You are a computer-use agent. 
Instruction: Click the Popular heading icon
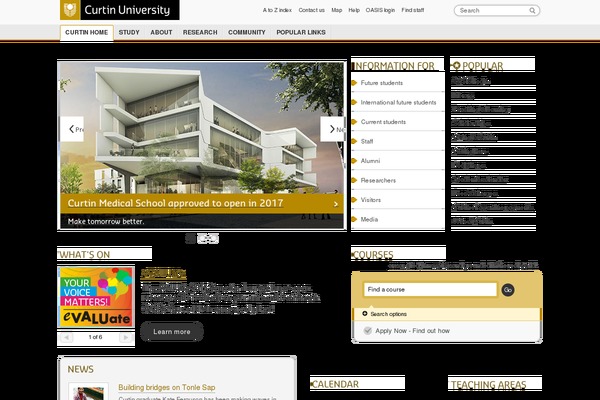456,66
